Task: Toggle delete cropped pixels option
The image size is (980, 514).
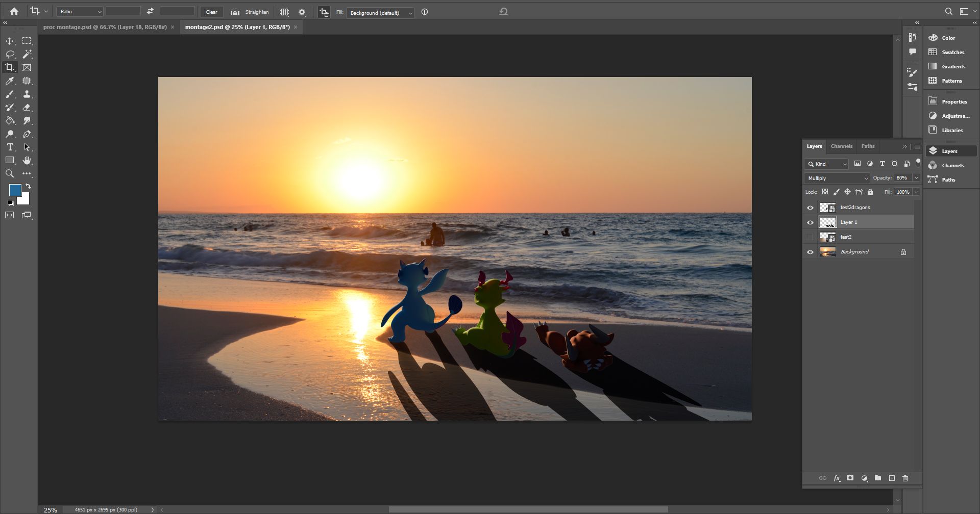Action: (324, 12)
